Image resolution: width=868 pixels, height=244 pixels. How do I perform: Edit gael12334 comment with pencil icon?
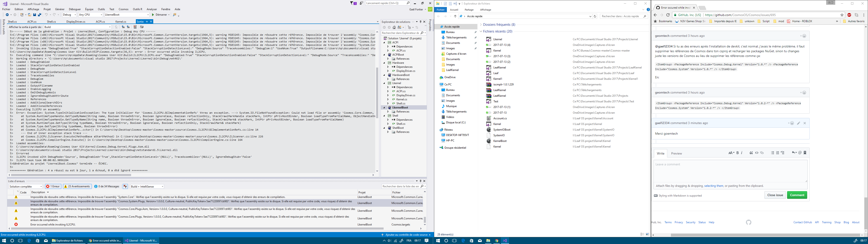pyautogui.click(x=799, y=123)
